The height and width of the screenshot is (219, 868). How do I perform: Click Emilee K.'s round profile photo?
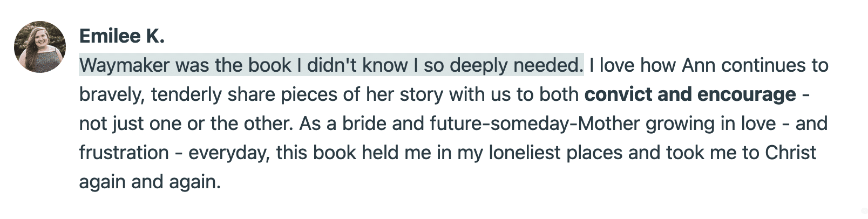39,47
